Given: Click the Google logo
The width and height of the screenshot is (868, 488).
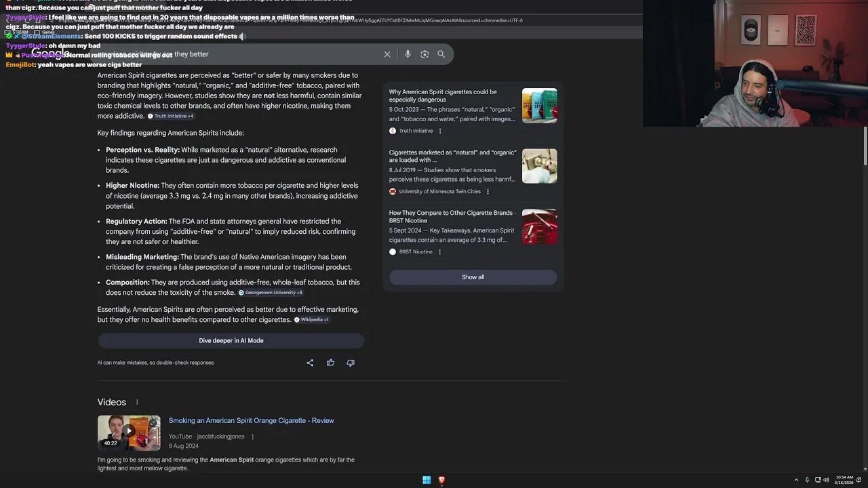Looking at the screenshot, I should point(50,54).
